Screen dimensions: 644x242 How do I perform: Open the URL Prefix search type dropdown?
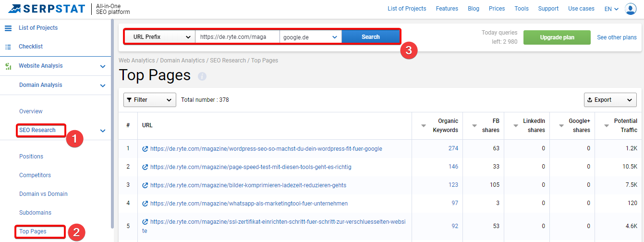(160, 36)
